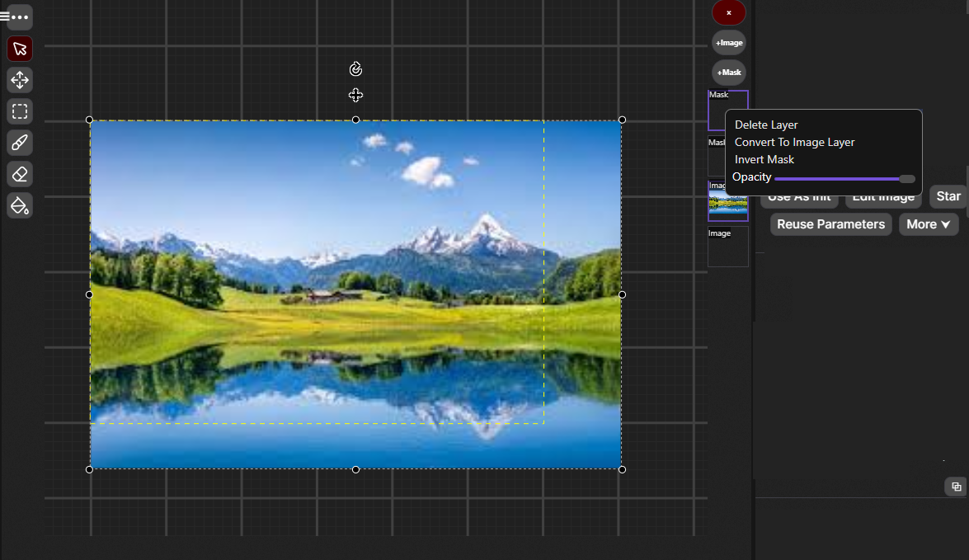
Task: Choose Delete Layer from context menu
Action: tap(766, 125)
